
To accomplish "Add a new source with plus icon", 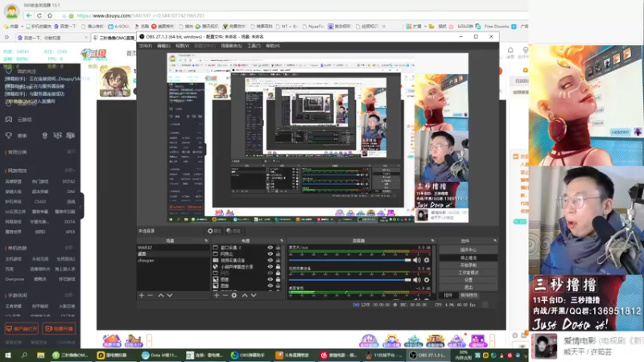I will tap(217, 295).
